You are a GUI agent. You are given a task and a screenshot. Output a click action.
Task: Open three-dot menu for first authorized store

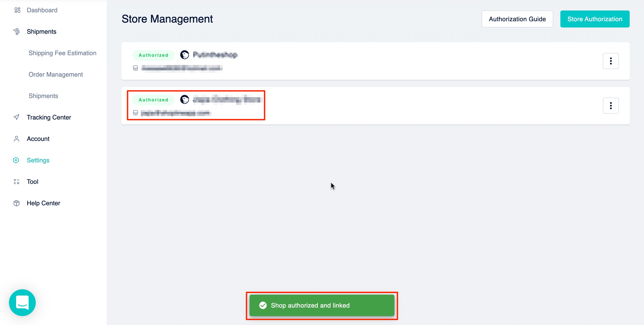point(610,61)
